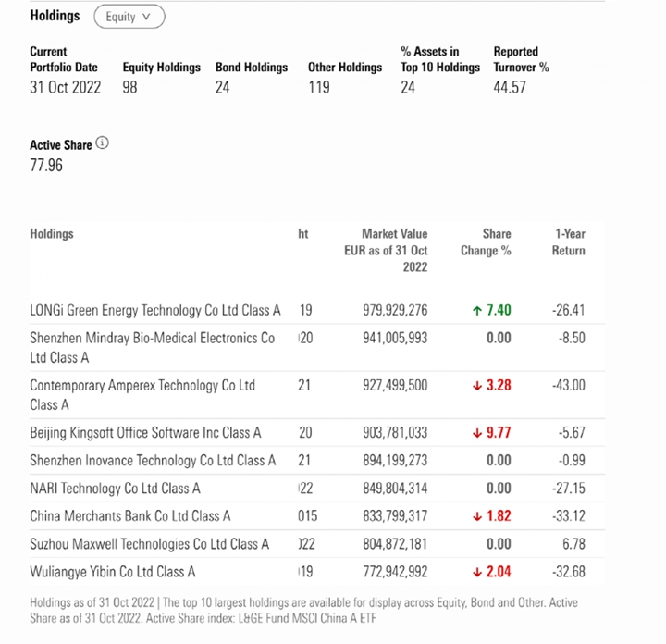Click the Equity Holdings count 98
This screenshot has width=666, height=644.
[x=130, y=88]
